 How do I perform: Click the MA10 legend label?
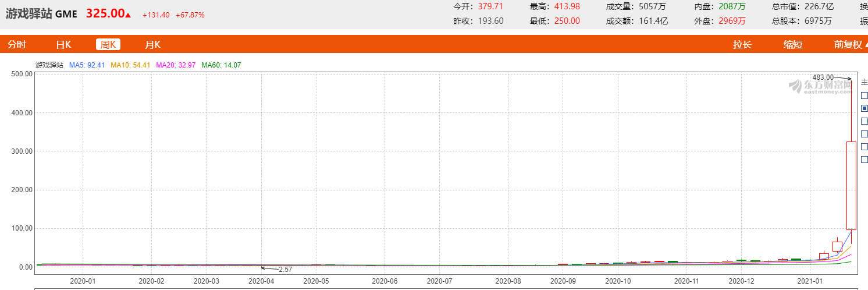(130, 65)
